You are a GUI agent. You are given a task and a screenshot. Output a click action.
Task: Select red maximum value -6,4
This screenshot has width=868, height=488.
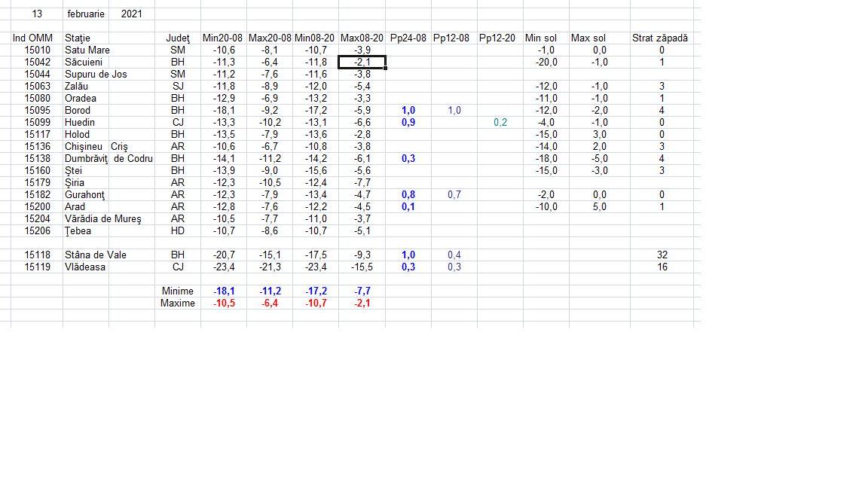coord(270,303)
